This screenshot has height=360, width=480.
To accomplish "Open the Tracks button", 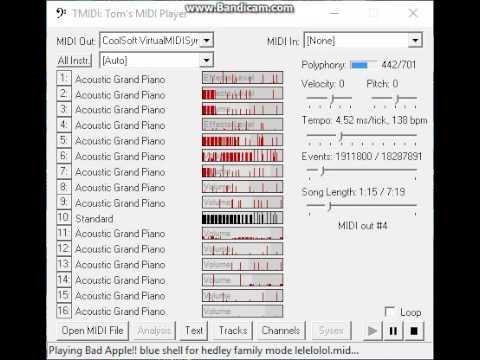I will (233, 331).
